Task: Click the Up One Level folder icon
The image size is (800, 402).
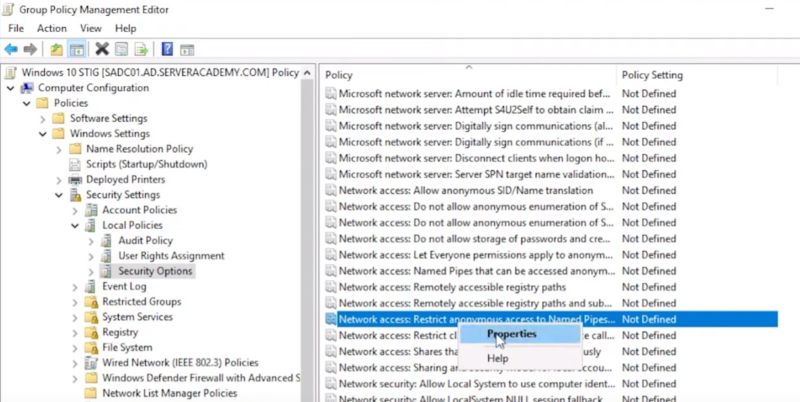Action: [56, 49]
